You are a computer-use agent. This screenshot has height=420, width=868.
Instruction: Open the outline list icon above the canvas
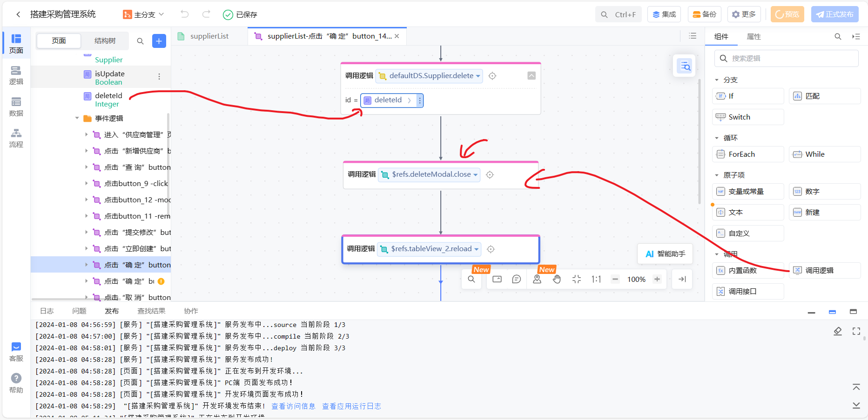(693, 36)
